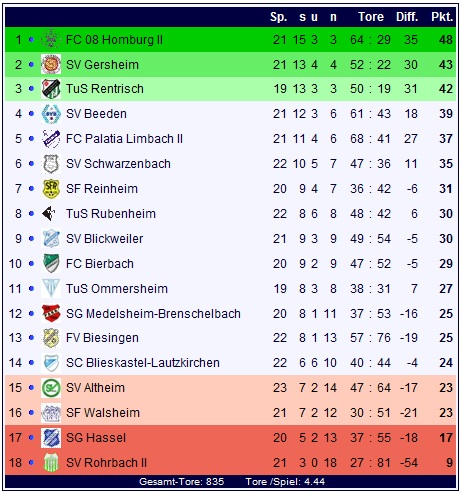Click the TuS Rentrisch crest icon

click(51, 89)
